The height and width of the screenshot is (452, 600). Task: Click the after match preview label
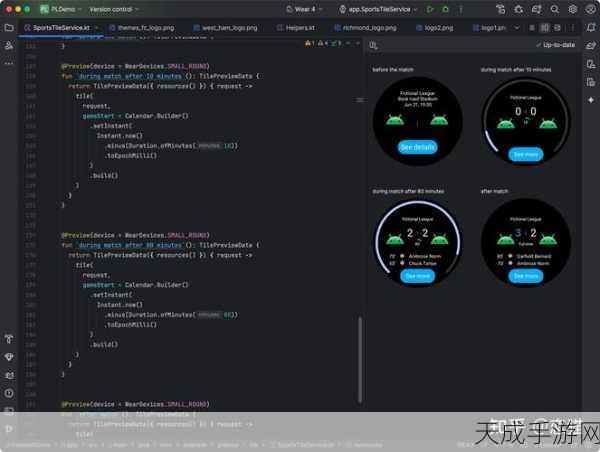pyautogui.click(x=494, y=191)
